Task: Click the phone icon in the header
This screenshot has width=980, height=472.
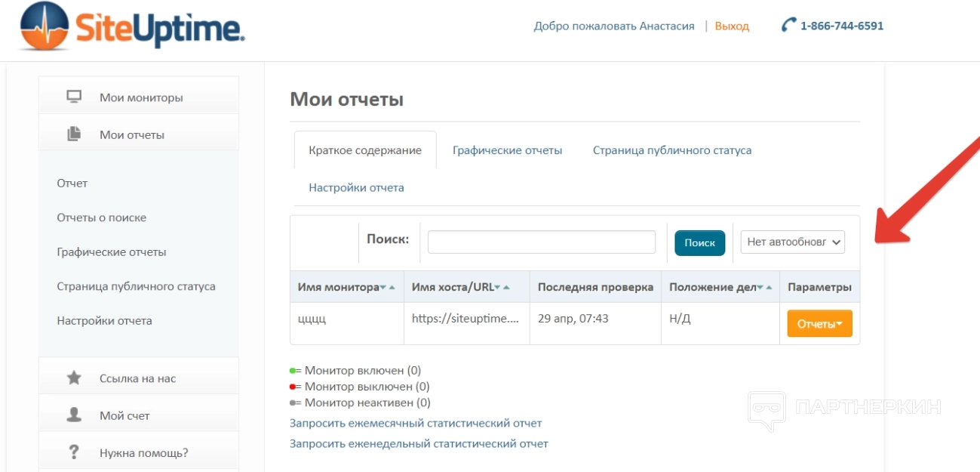Action: [x=788, y=26]
